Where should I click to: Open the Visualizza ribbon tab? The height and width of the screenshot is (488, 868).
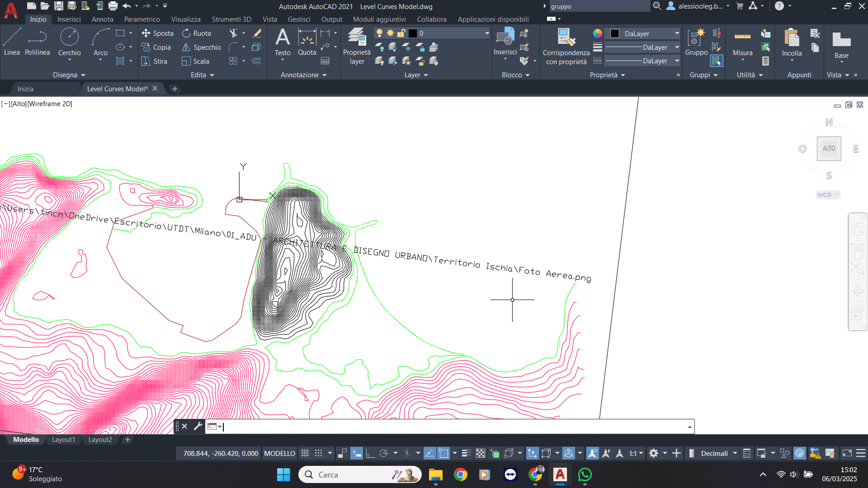(x=186, y=19)
